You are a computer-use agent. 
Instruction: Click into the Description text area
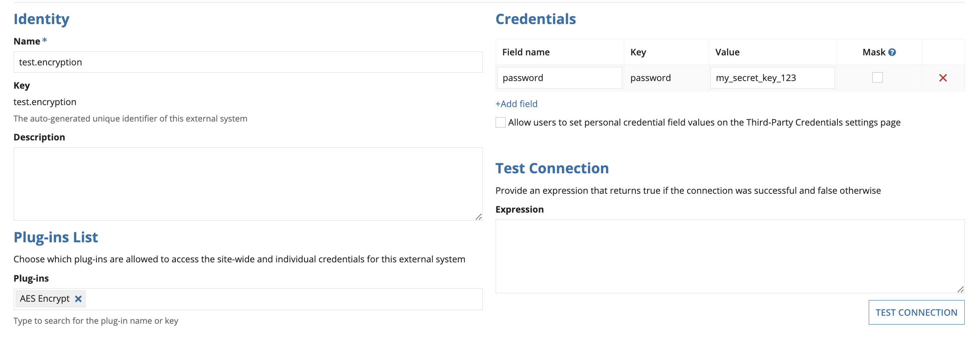pyautogui.click(x=248, y=184)
